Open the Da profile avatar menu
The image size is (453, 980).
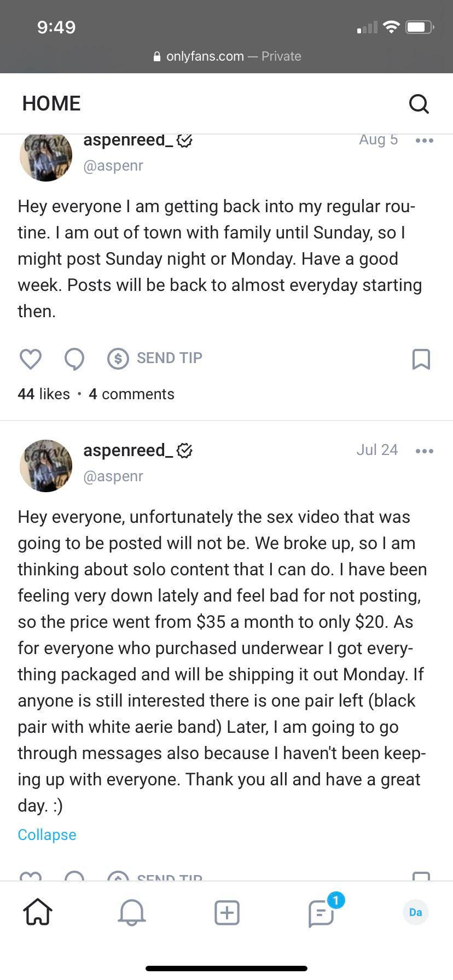pos(416,912)
